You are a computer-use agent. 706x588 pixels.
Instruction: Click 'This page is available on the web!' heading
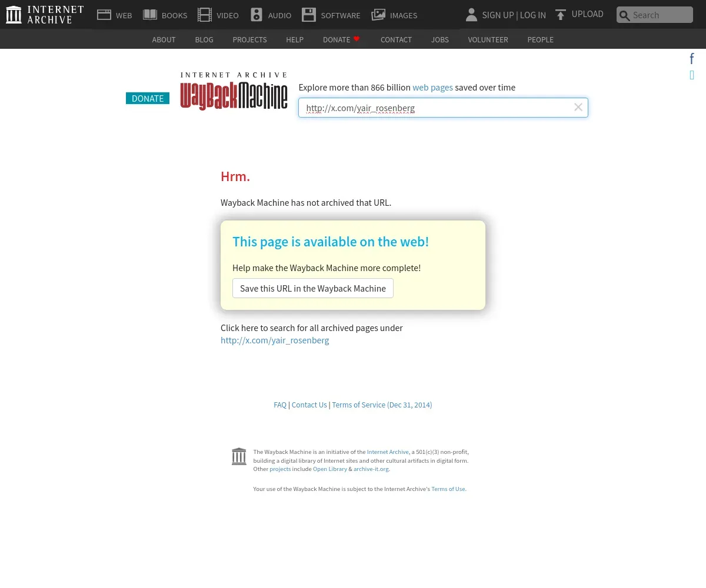(331, 241)
